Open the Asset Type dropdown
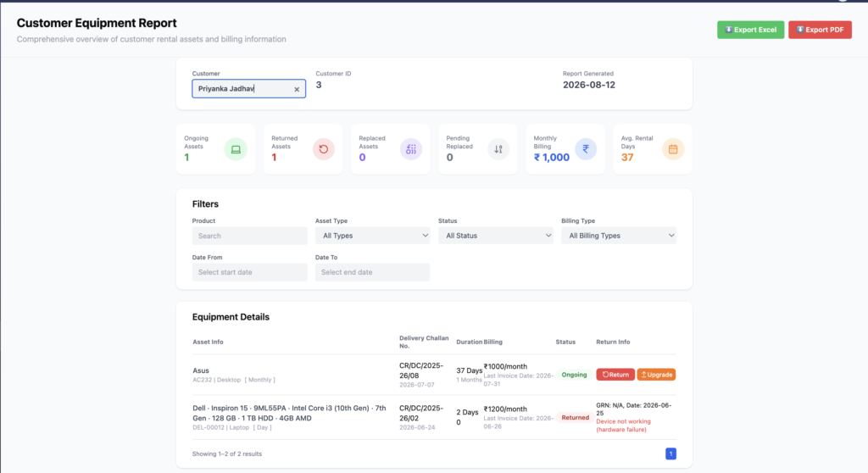Screen dimensions: 868x473 tap(373, 236)
